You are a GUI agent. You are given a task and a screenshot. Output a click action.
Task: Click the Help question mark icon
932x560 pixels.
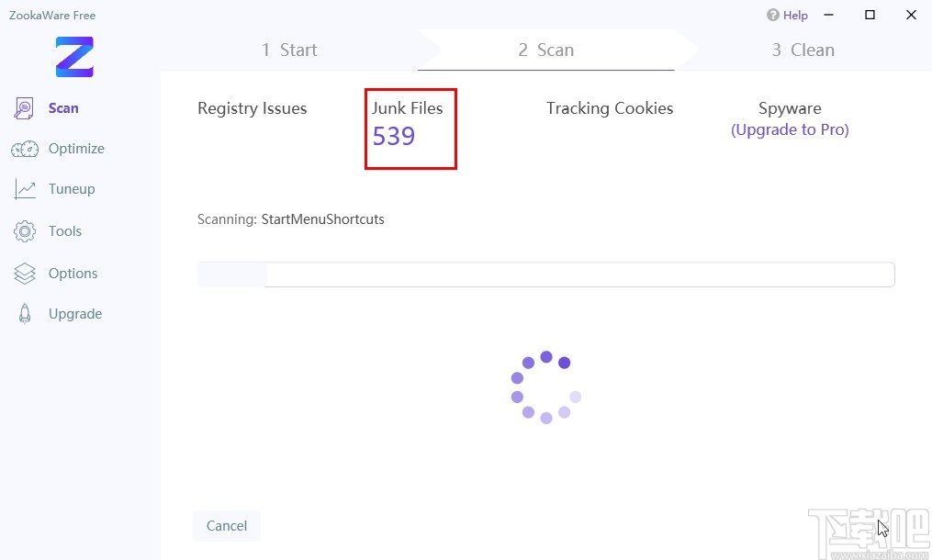[773, 16]
